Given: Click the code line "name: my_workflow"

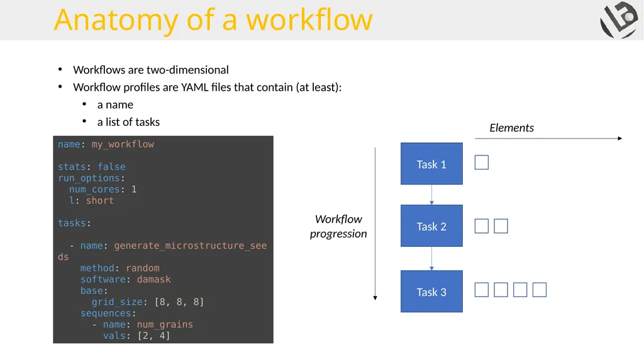Looking at the screenshot, I should tap(106, 144).
